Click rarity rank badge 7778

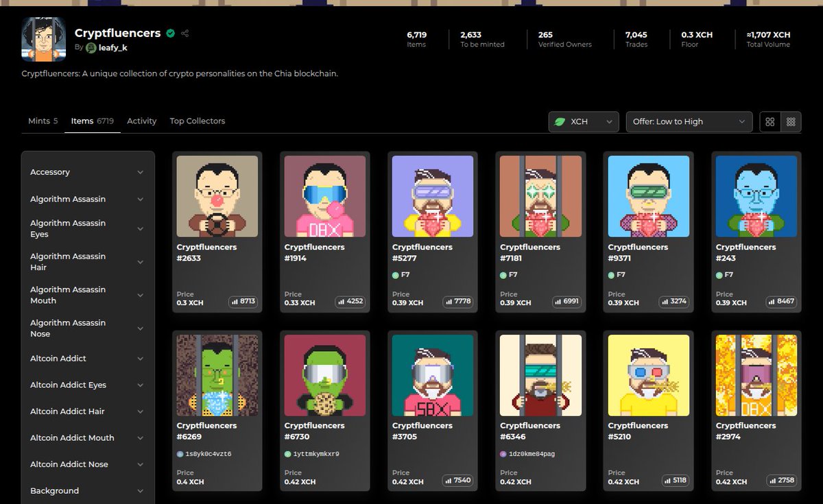pos(459,301)
